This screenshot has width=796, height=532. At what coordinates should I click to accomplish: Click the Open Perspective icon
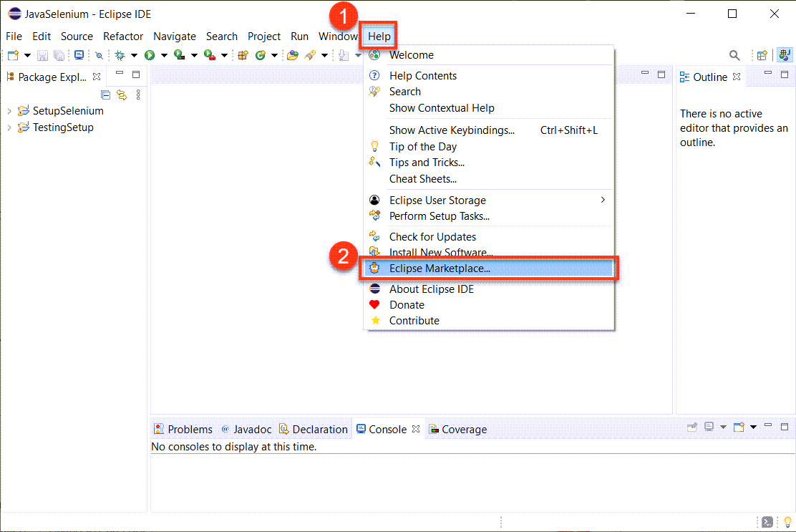[762, 55]
